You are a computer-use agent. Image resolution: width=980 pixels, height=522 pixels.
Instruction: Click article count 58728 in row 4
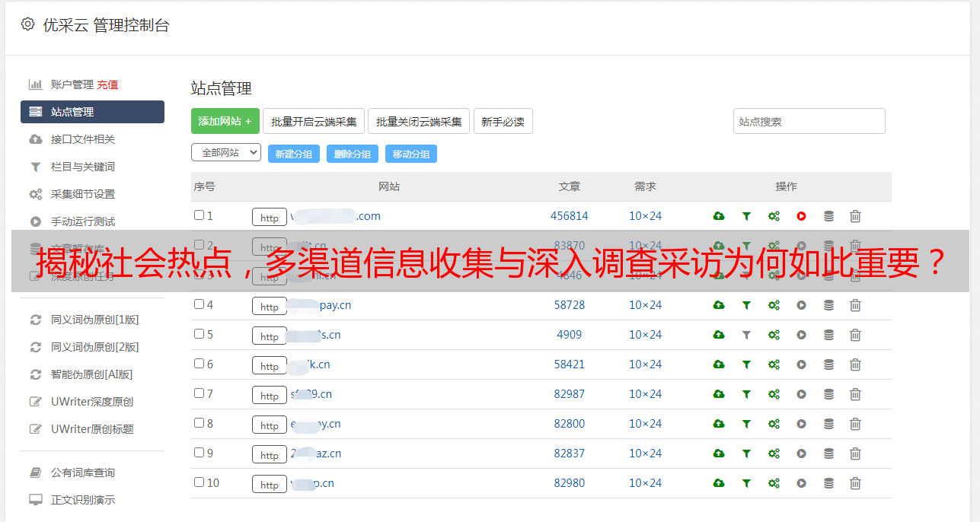point(570,305)
